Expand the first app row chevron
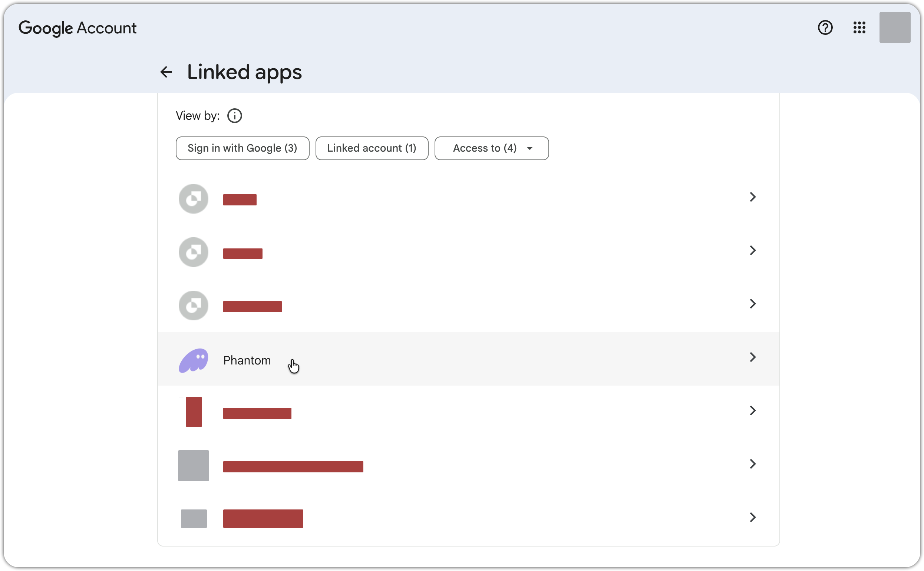The height and width of the screenshot is (571, 924). (x=752, y=197)
